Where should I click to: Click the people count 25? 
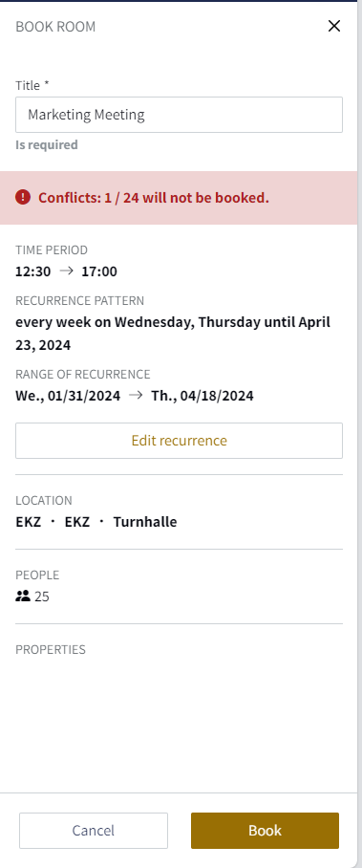[41, 597]
